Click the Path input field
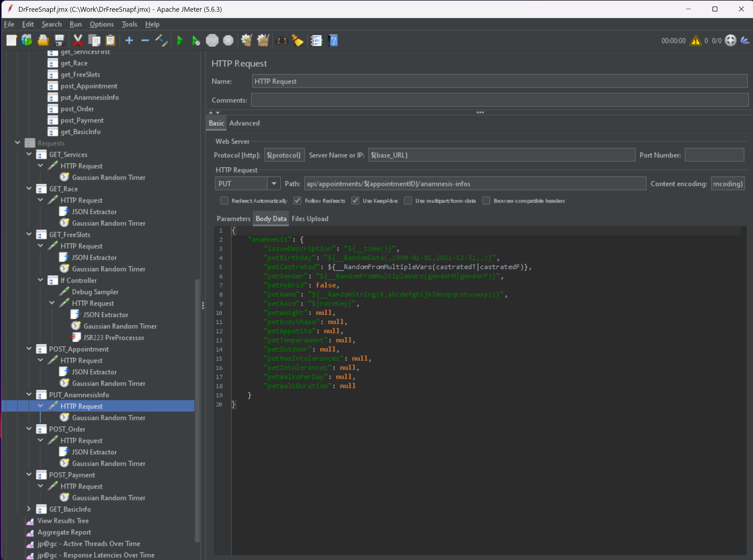Viewport: 753px width, 560px height. 475,184
